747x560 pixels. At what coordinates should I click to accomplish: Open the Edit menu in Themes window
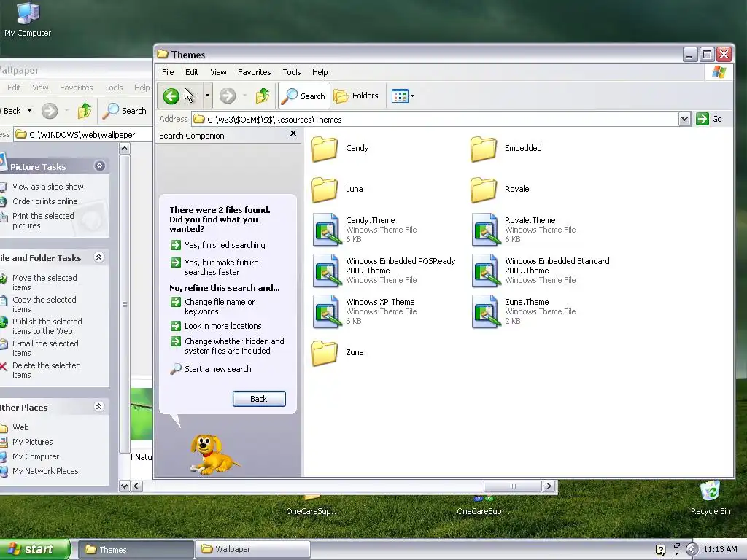point(192,72)
